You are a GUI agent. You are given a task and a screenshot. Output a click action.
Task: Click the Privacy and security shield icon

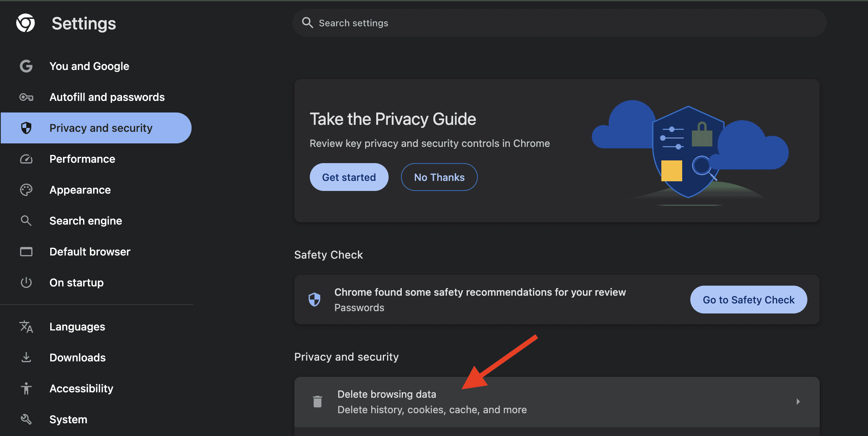[26, 127]
